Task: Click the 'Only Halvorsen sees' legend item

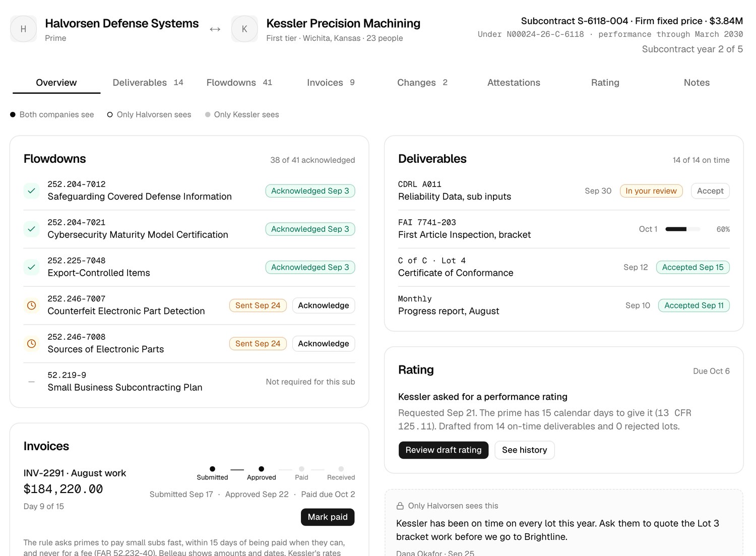Action: click(x=149, y=114)
